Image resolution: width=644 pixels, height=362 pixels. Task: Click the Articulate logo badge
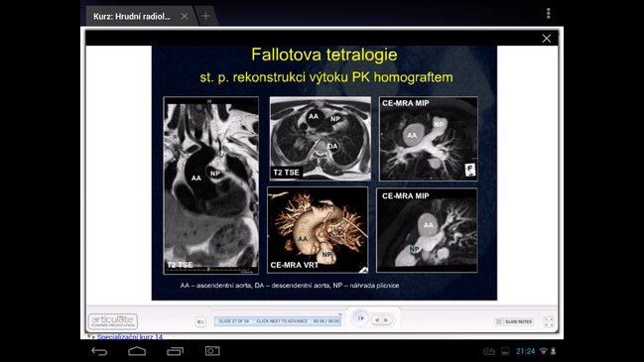(x=113, y=321)
